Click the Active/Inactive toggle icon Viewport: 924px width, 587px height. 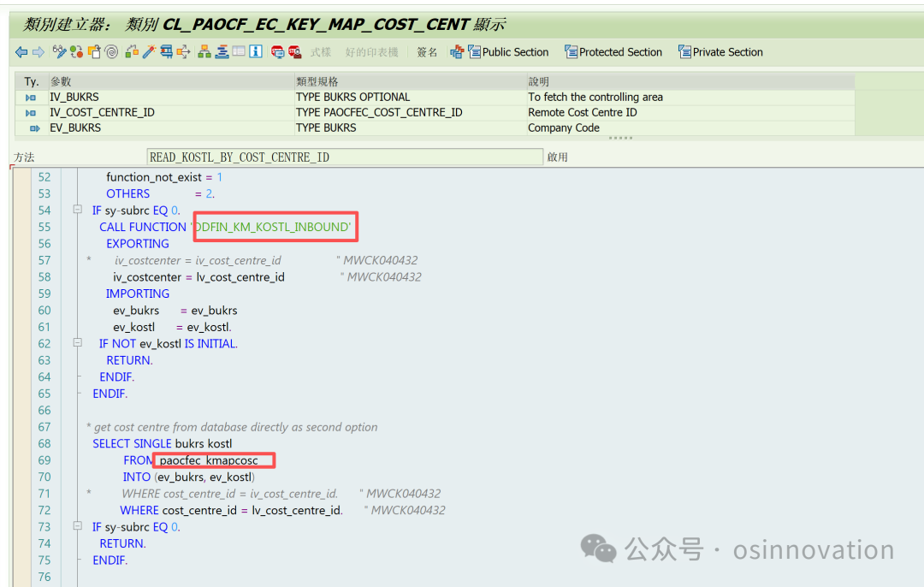coord(77,52)
